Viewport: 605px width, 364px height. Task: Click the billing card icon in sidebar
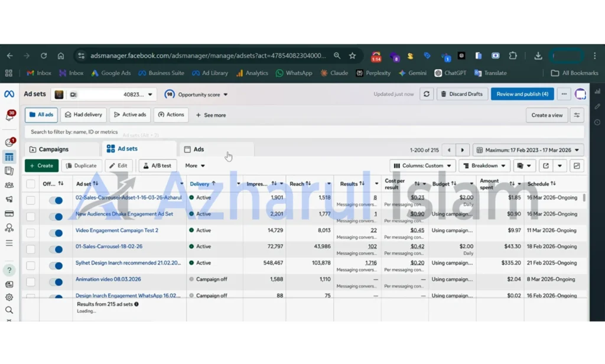9,214
